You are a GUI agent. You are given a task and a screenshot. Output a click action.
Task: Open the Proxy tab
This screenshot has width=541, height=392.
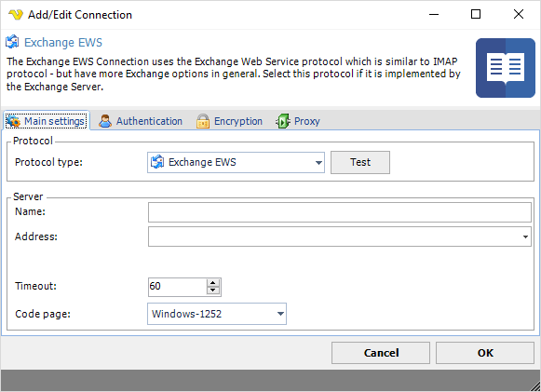[298, 121]
